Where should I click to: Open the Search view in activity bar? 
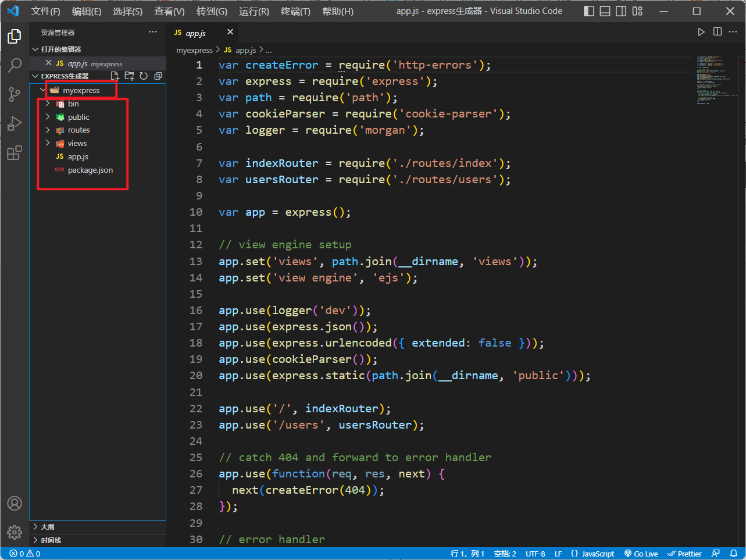pyautogui.click(x=15, y=65)
